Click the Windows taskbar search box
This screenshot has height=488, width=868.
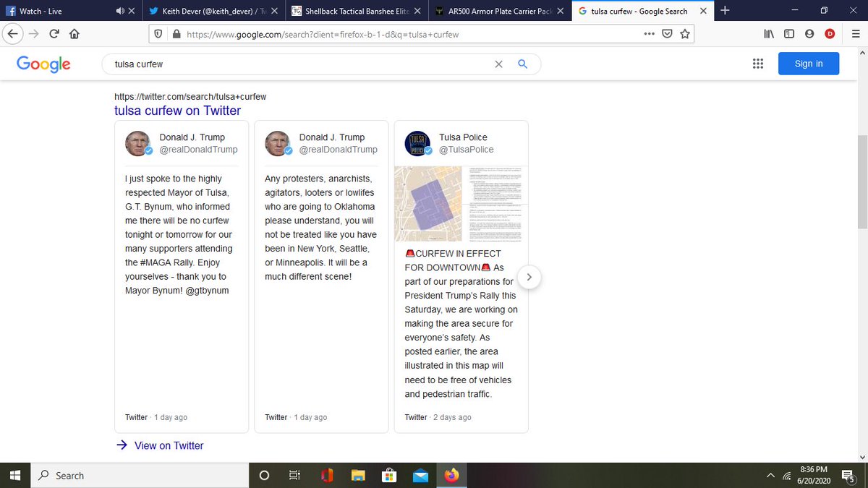coord(140,475)
